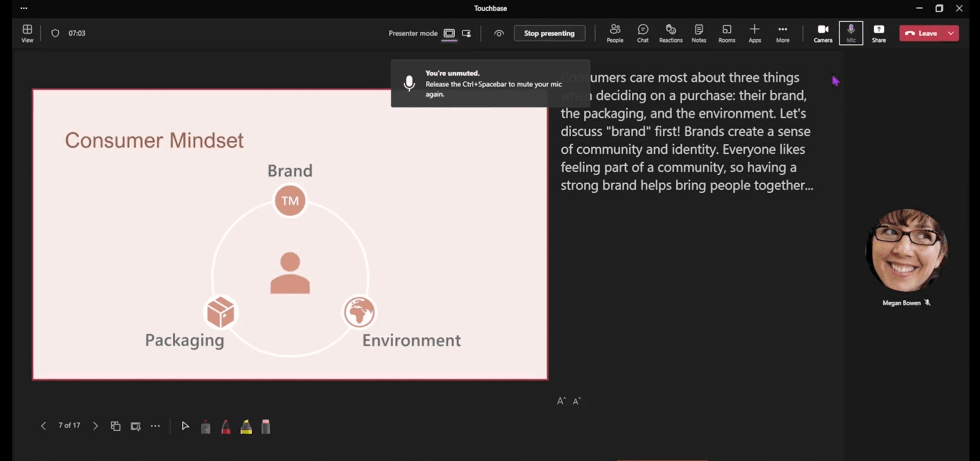Add Apps to the meeting

pos(755,33)
